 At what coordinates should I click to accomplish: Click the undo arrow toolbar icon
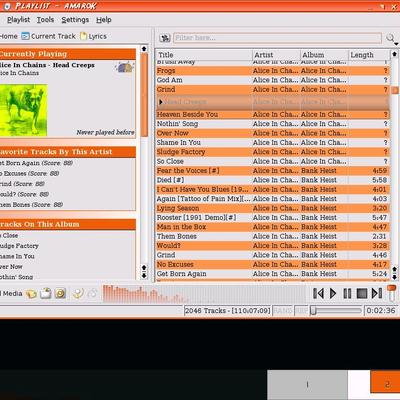click(x=79, y=293)
